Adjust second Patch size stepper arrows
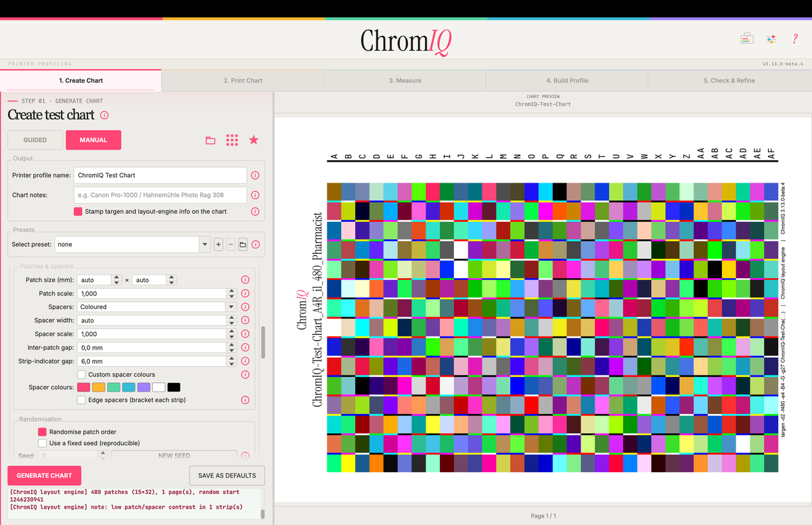The image size is (812, 525). point(172,279)
